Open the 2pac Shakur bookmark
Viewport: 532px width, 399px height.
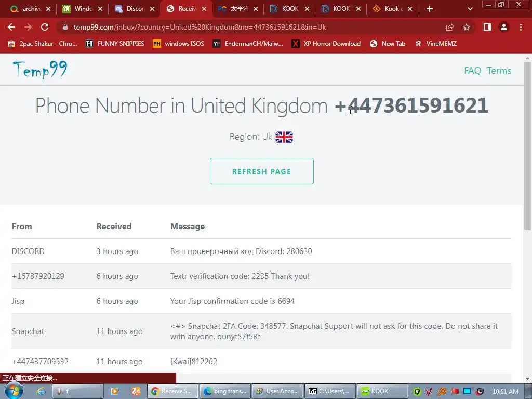(43, 44)
